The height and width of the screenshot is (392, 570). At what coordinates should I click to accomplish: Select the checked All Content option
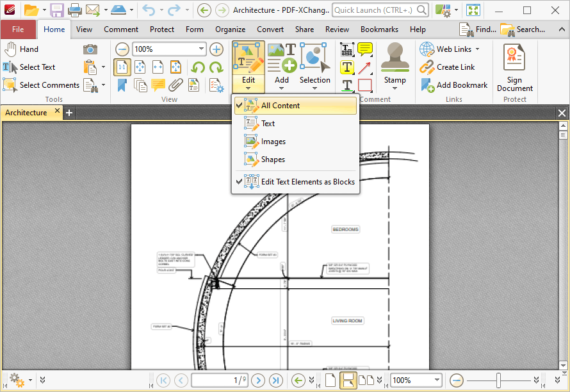(x=280, y=106)
